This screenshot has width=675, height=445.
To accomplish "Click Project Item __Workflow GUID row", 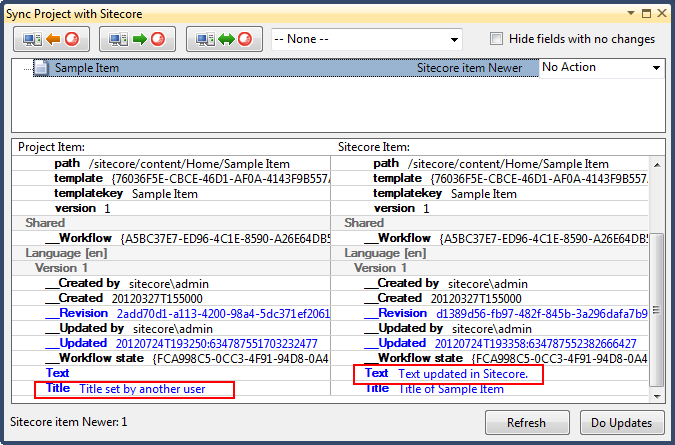I will (171, 238).
